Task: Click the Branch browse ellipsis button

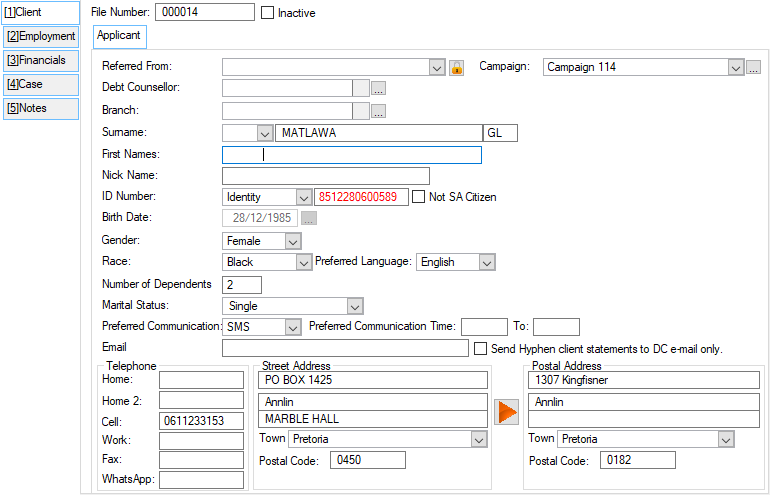Action: (x=378, y=111)
